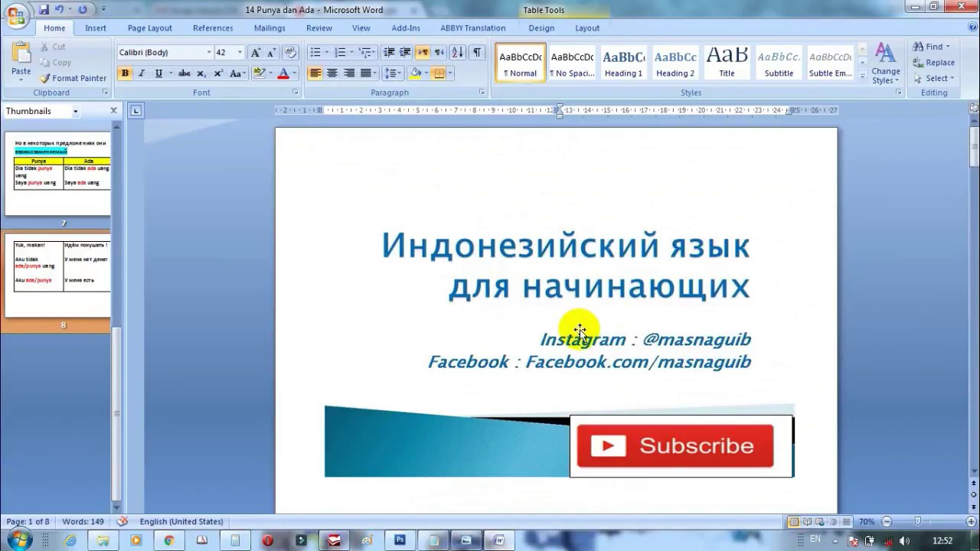Open the Change Case dropdown
Screen dimensions: 980x551
click(237, 73)
